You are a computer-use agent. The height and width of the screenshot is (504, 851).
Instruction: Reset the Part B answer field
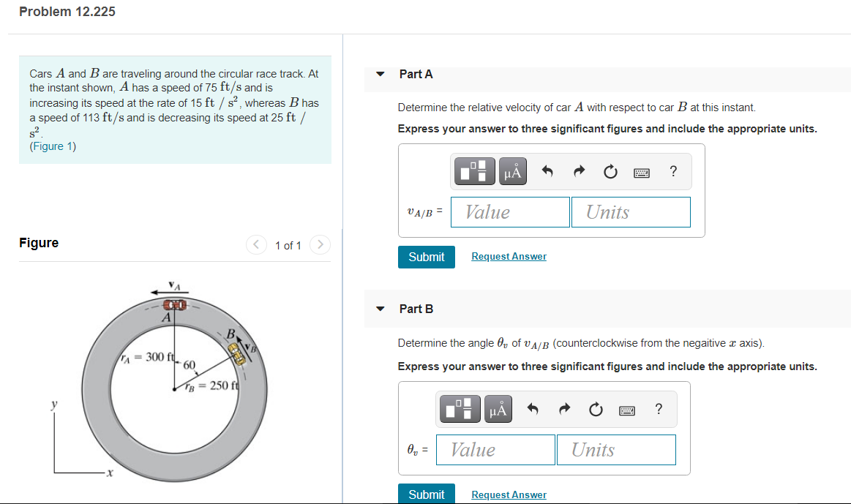(596, 409)
